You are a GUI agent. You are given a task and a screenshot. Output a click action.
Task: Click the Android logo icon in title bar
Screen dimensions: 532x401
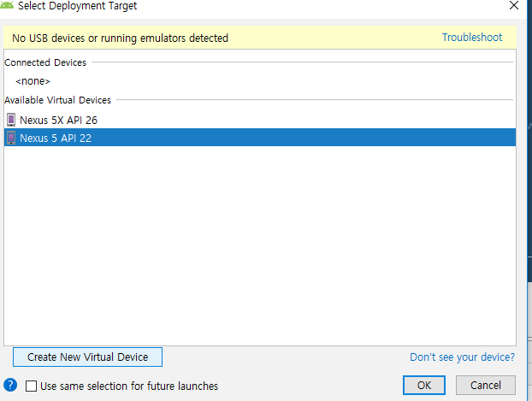coord(7,5)
